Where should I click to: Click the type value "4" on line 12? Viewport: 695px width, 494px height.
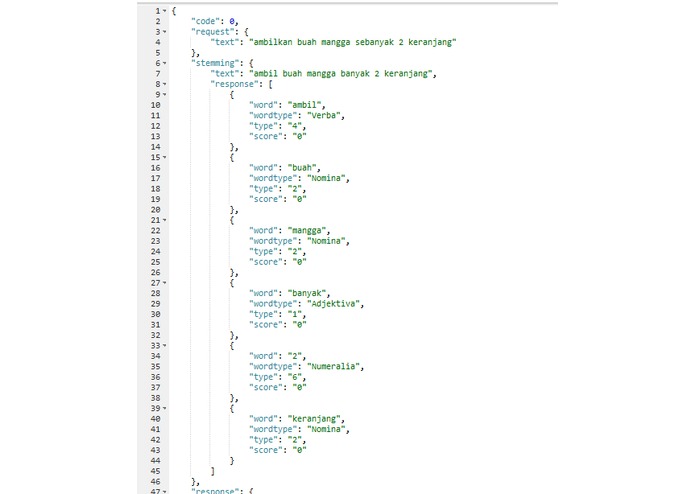(295, 126)
